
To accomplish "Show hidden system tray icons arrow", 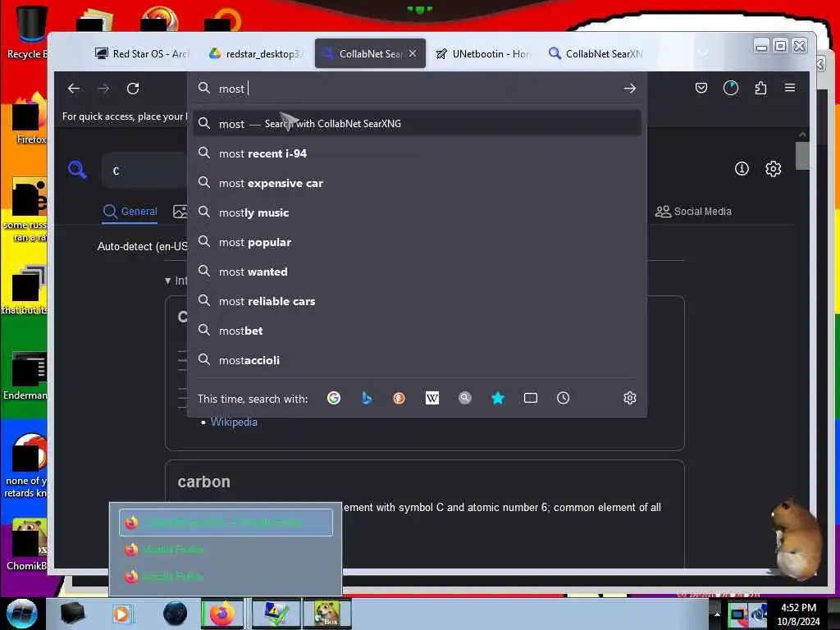I will [x=717, y=614].
